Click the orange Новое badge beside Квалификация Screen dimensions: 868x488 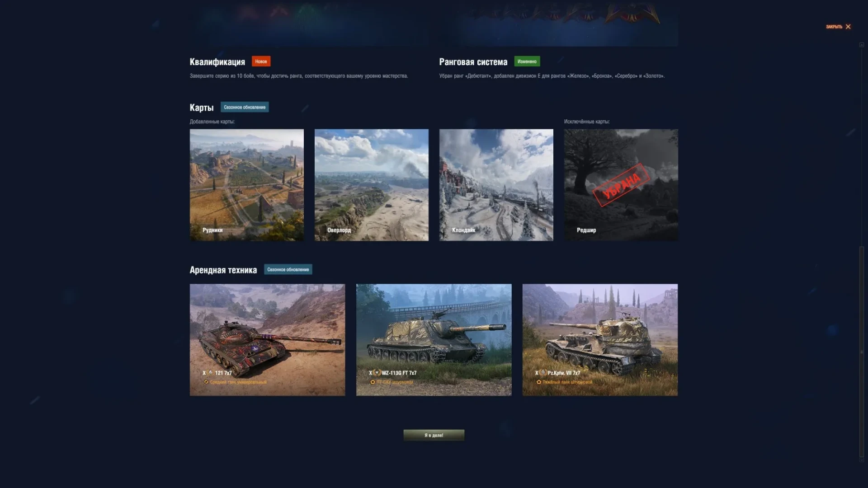pos(261,61)
